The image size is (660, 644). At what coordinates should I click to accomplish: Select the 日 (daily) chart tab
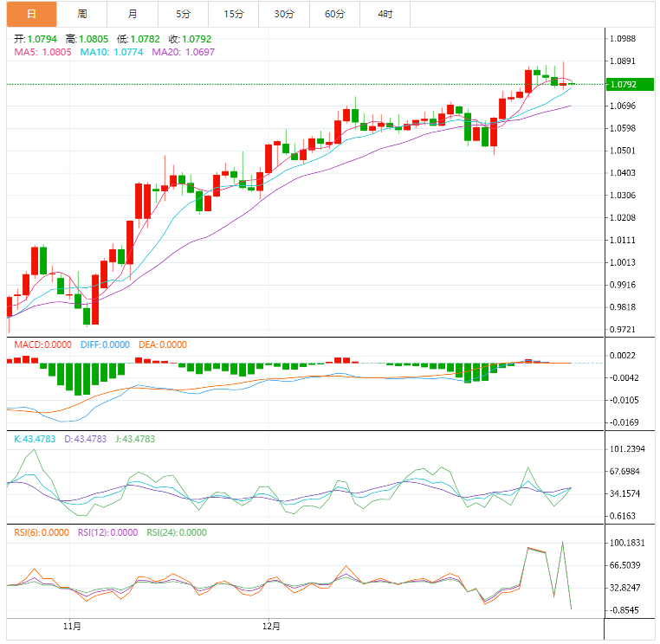pos(32,14)
